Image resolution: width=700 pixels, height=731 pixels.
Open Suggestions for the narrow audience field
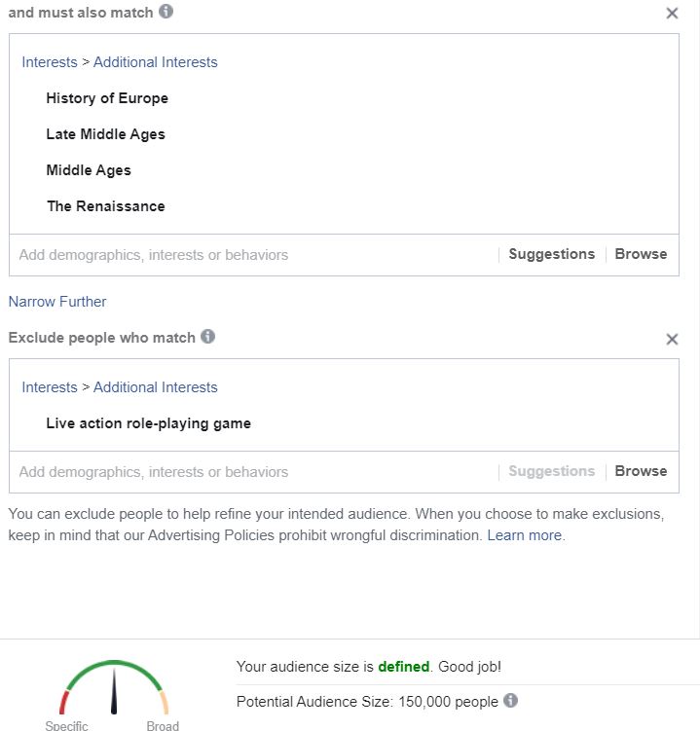552,254
